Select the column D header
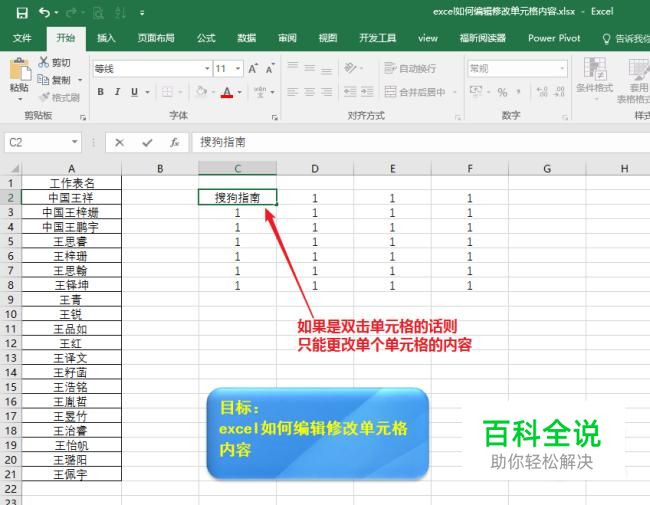The height and width of the screenshot is (505, 650). 315,168
